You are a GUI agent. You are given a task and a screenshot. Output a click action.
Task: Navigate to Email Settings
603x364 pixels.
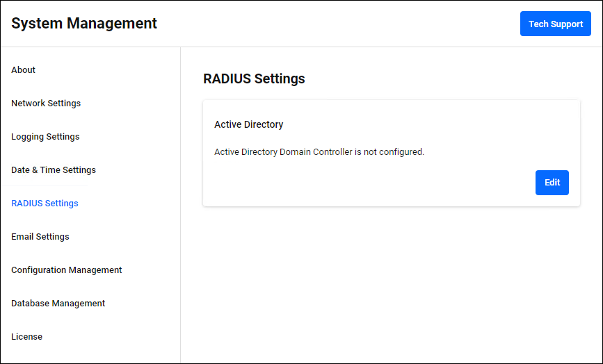click(x=40, y=237)
